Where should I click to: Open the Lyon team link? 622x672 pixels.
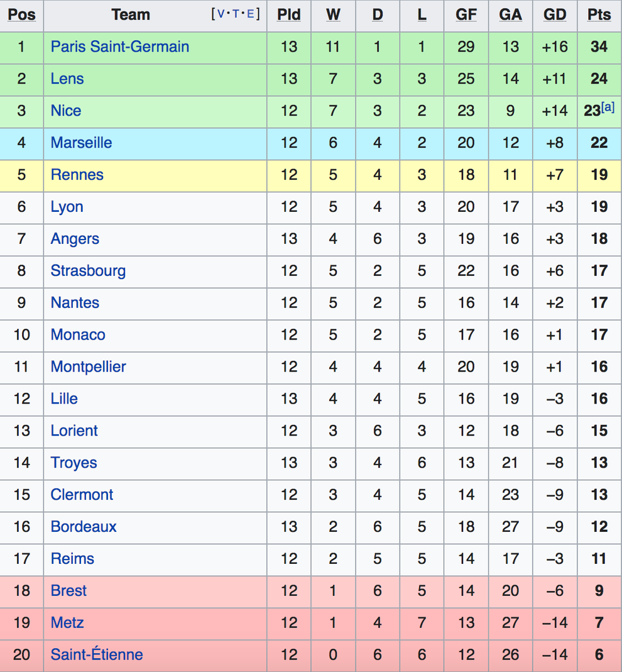click(67, 207)
